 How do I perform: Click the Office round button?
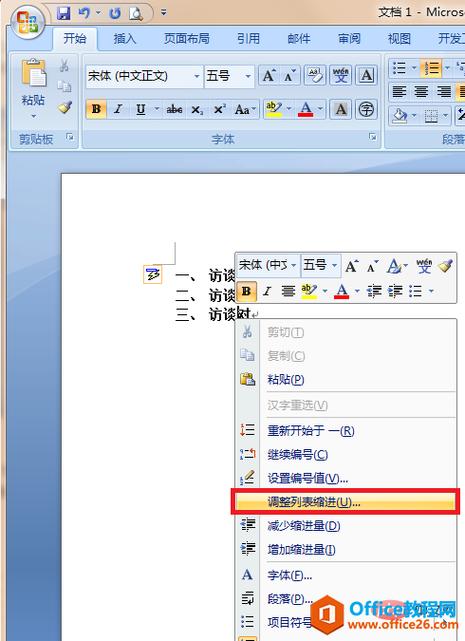(x=28, y=22)
